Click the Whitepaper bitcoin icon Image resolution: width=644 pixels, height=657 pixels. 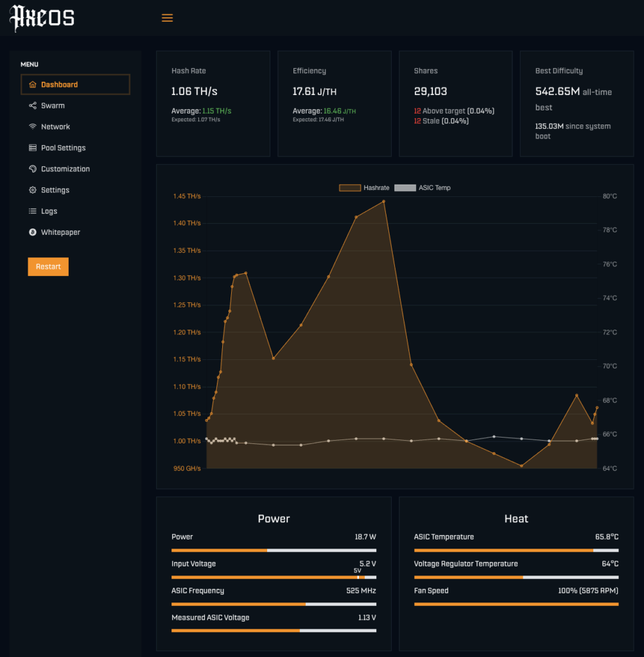(x=33, y=232)
